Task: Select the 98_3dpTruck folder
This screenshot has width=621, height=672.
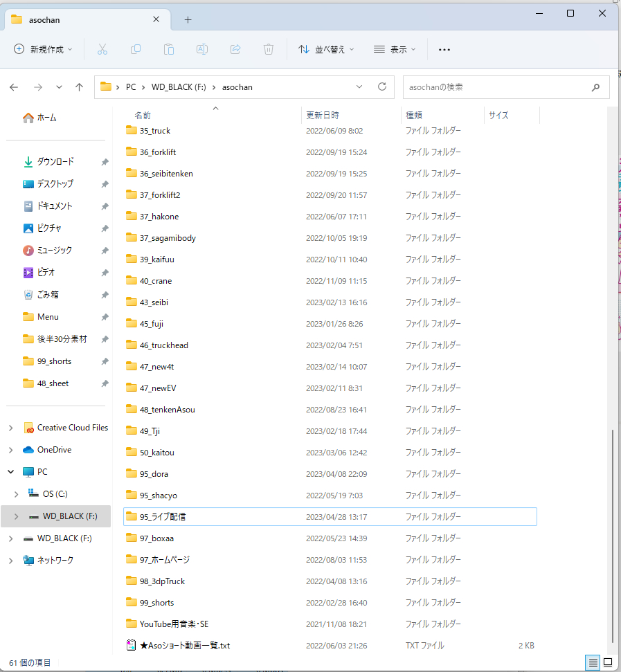Action: pyautogui.click(x=330, y=581)
